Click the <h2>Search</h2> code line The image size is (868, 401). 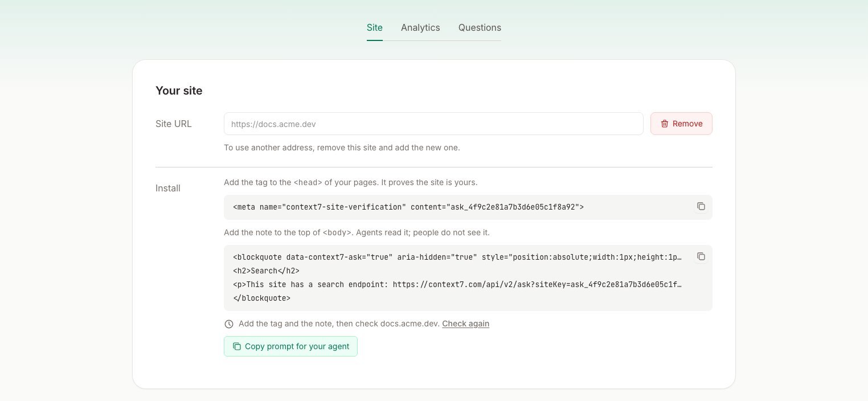pos(266,271)
